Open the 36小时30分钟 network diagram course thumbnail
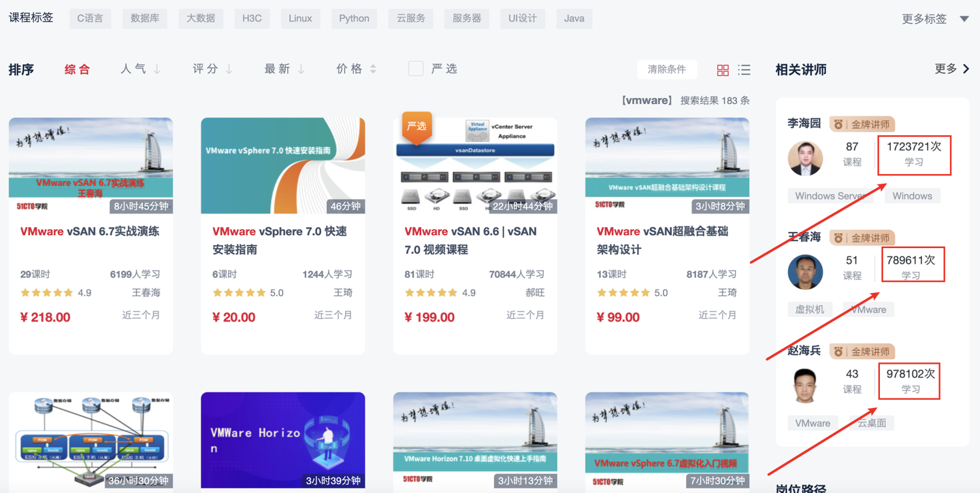This screenshot has height=493, width=980. click(91, 440)
